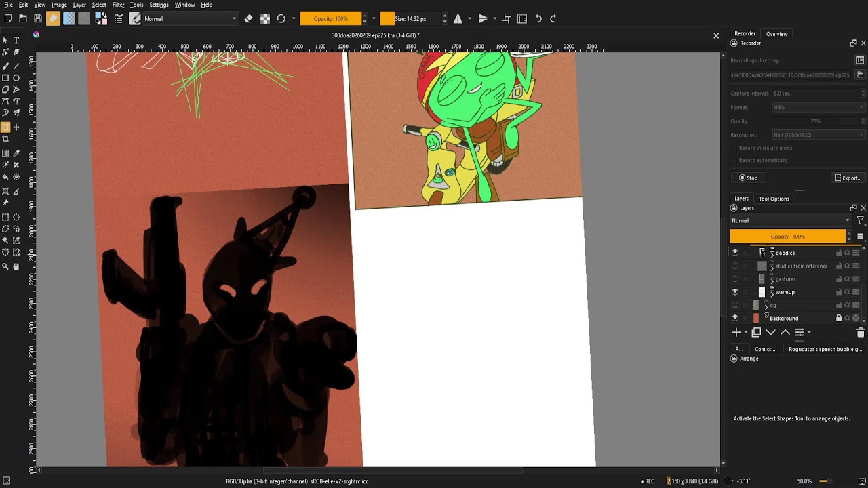This screenshot has height=488, width=868.
Task: Adjust the brush opacity slider in toolbar
Action: pos(330,19)
